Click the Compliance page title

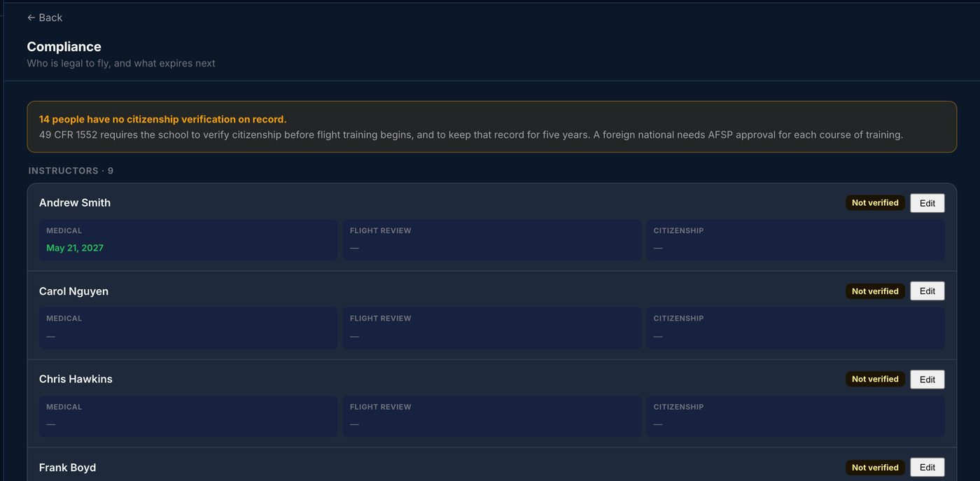click(64, 47)
